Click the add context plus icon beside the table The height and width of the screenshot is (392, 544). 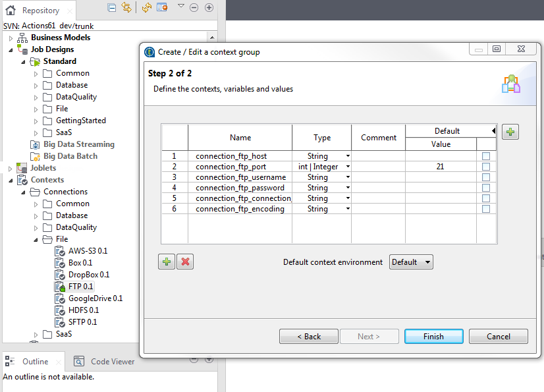tap(510, 132)
